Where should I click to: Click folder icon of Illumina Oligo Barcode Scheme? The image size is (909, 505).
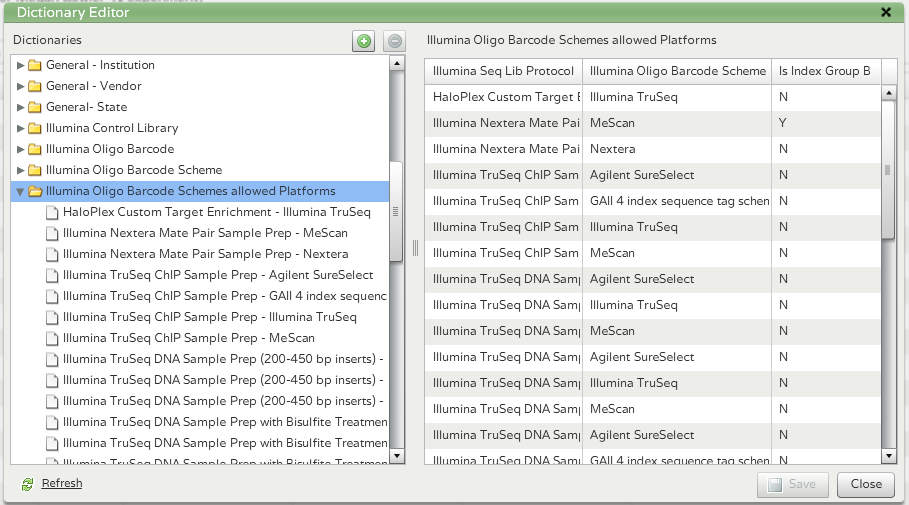tap(35, 170)
